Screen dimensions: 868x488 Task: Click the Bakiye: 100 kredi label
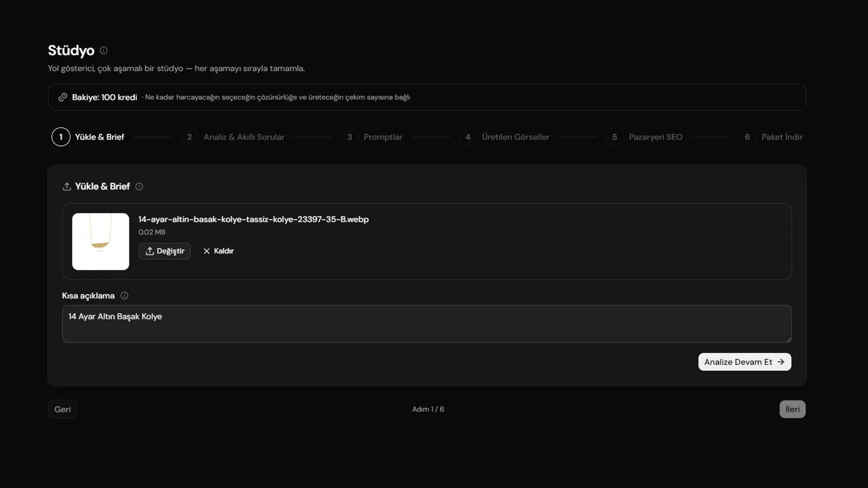104,98
